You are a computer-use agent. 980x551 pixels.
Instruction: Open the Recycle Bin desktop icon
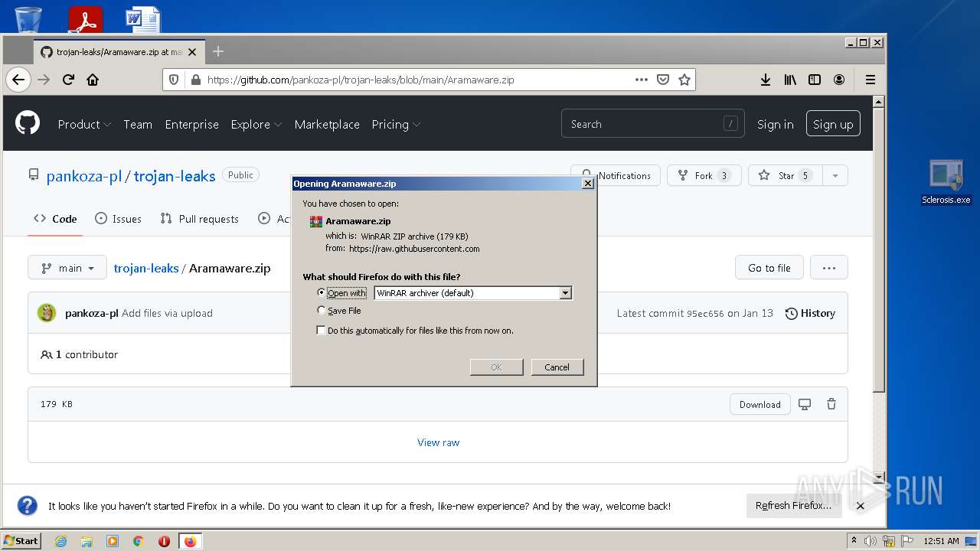(x=28, y=18)
